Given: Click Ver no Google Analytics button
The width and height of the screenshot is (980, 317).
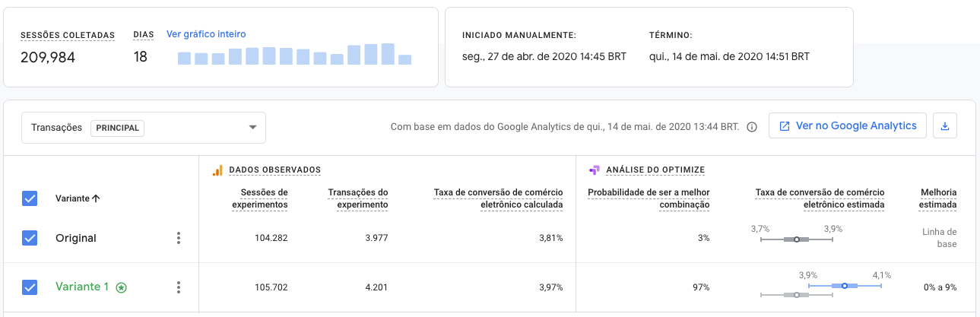Looking at the screenshot, I should 847,126.
